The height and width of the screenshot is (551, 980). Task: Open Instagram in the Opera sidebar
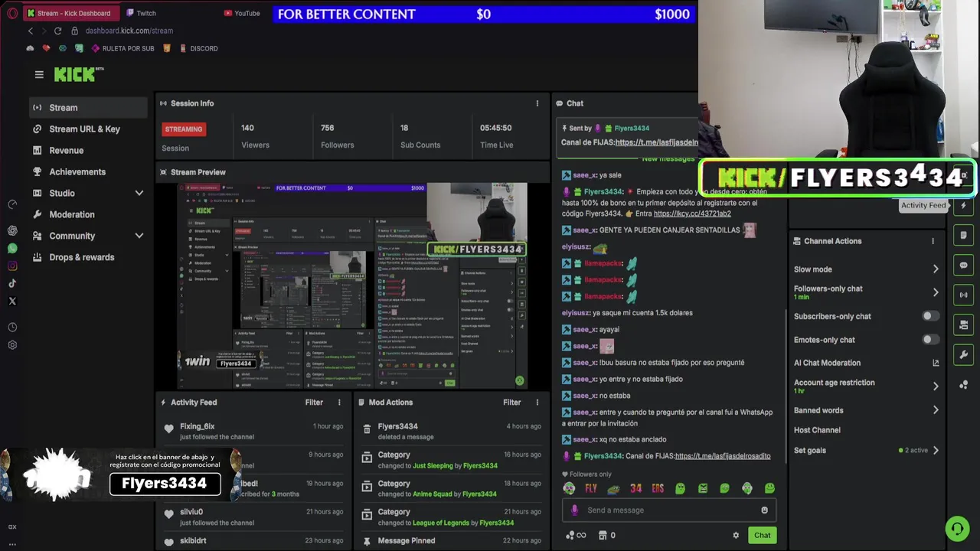pyautogui.click(x=12, y=266)
